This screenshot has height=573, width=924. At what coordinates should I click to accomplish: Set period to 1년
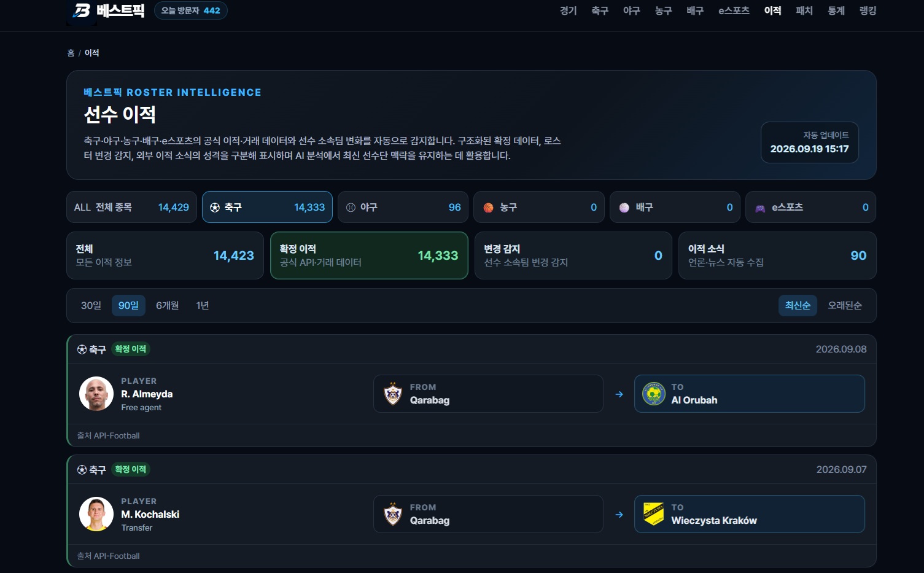[x=203, y=305]
